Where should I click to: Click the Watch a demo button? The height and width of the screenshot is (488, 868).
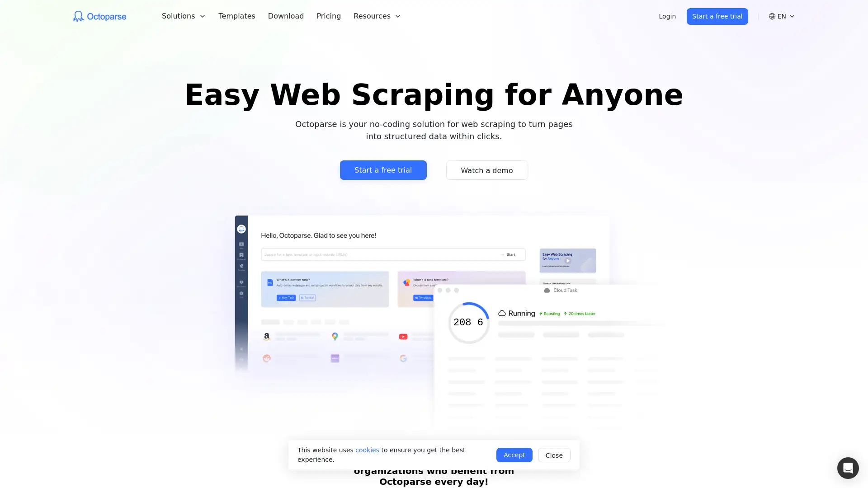click(x=486, y=170)
